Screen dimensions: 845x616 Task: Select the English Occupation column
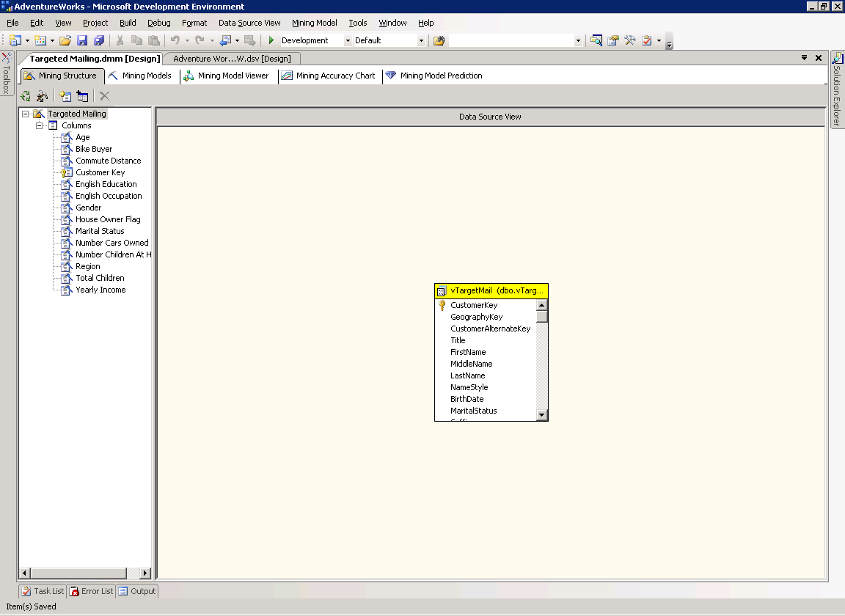point(109,197)
